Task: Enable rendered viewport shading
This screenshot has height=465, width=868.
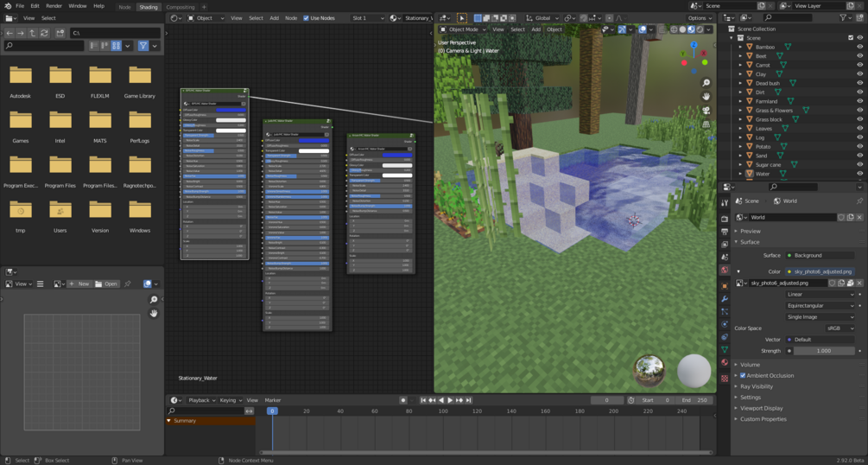Action: pos(700,29)
